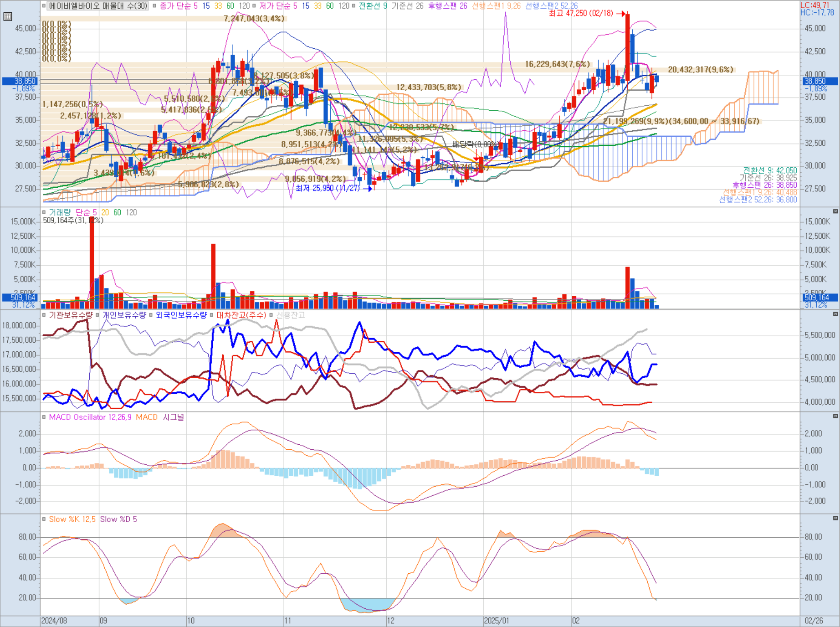Click the LC:49,71 value at top right
The height and width of the screenshot is (627, 840).
click(815, 5)
